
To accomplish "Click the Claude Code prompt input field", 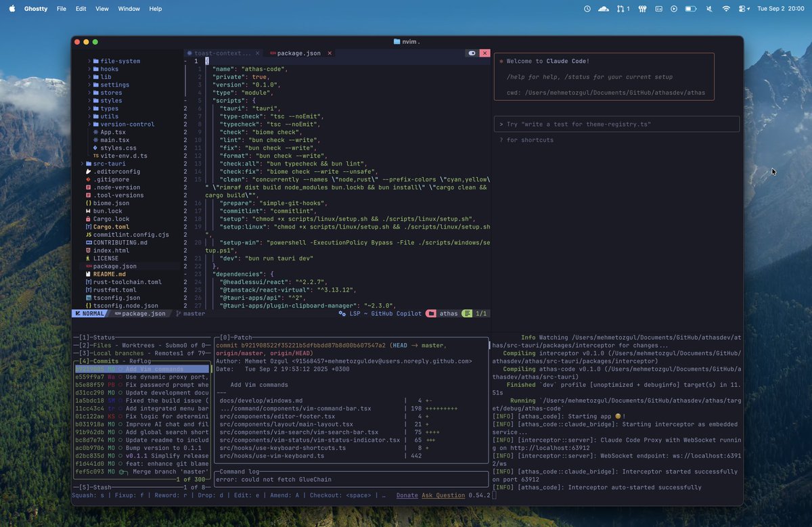I will [616, 124].
